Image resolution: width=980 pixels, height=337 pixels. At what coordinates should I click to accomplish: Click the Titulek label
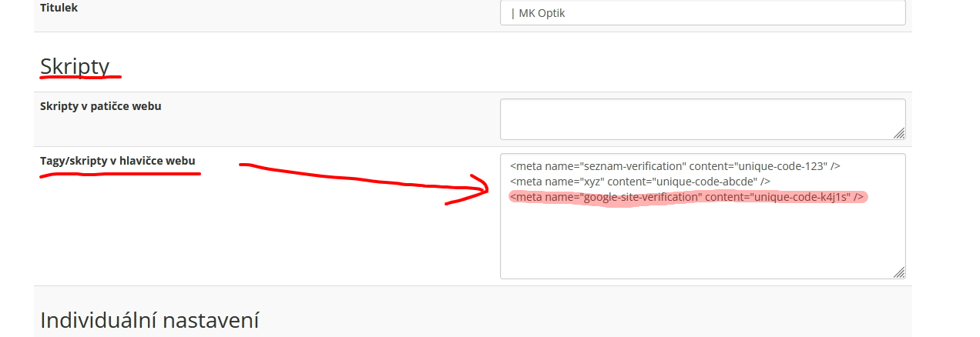59,8
